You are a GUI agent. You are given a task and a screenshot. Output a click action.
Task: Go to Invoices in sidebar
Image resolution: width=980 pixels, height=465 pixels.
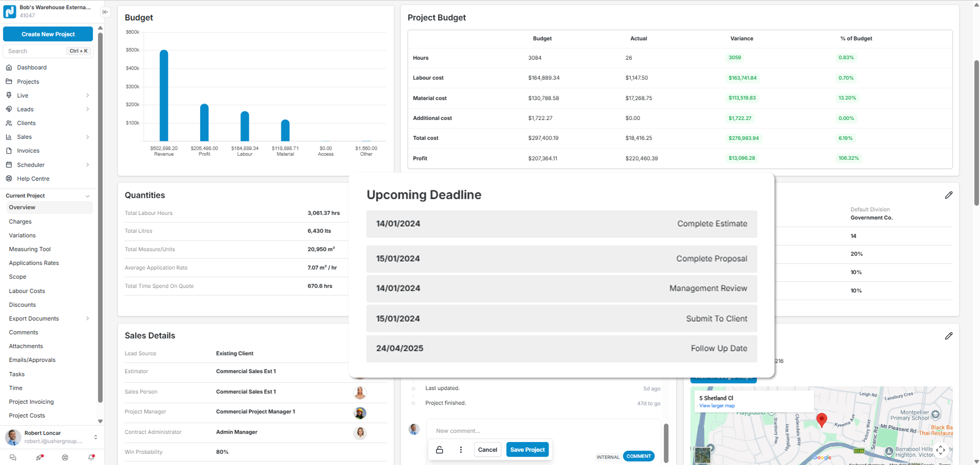(28, 151)
